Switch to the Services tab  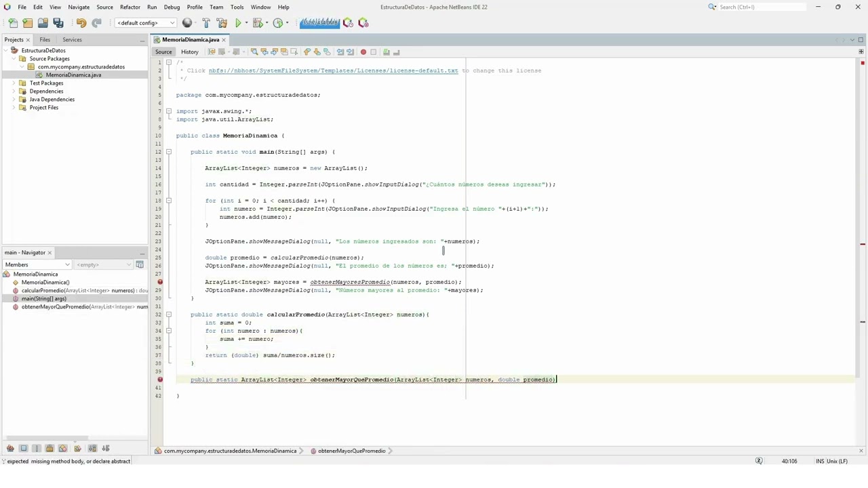pos(72,39)
